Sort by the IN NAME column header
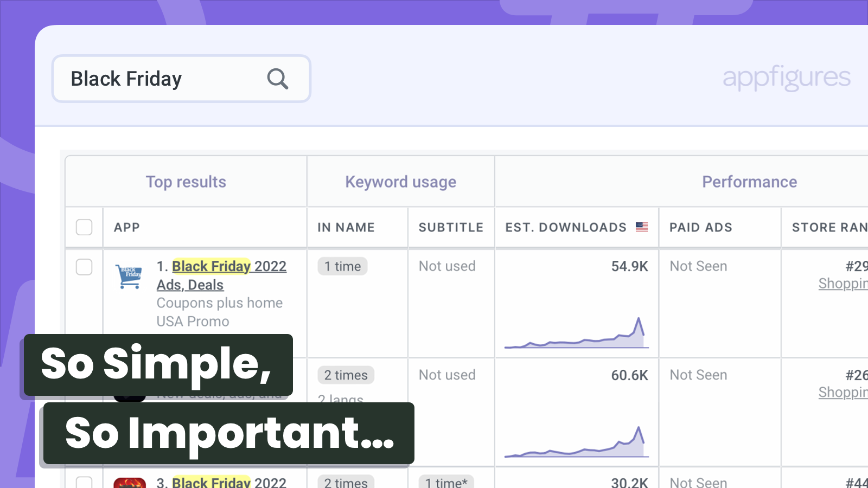Screen dimensions: 868x488 pyautogui.click(x=346, y=227)
